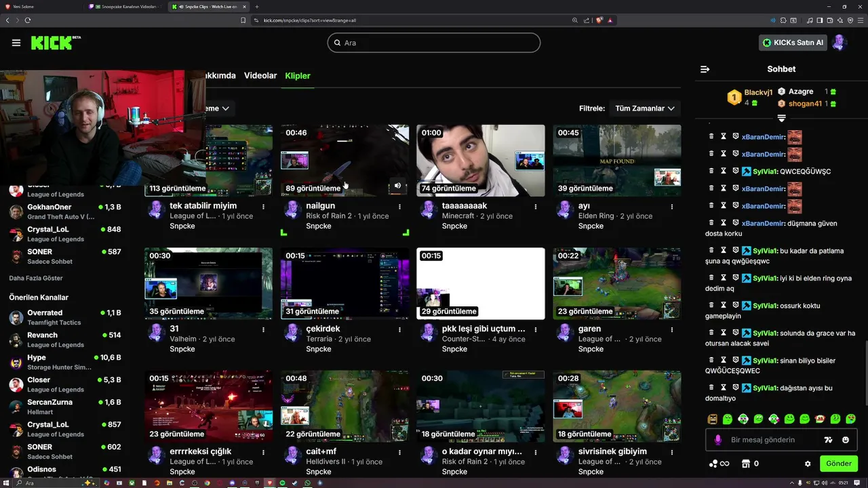This screenshot has height=488, width=868.
Task: Play the taaaaaaaak Minecraft clip thumbnail
Action: pyautogui.click(x=481, y=161)
